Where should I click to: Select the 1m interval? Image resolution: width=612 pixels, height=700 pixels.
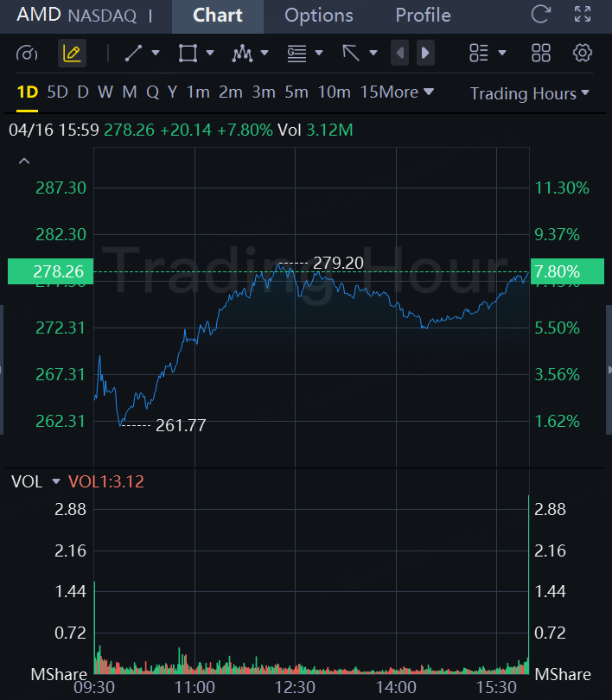[198, 92]
